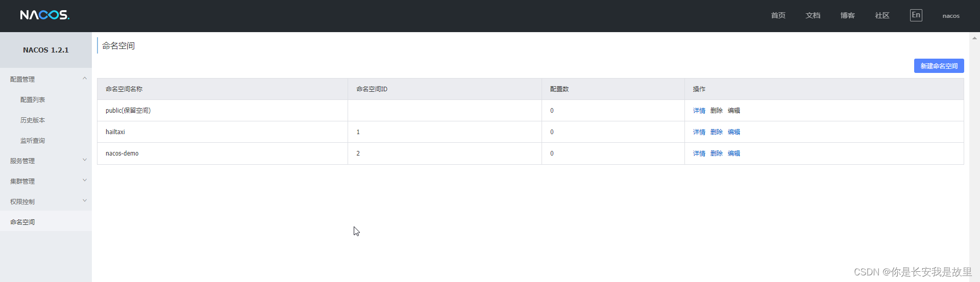Expand the 集群管理 menu chevron
980x282 pixels.
[x=85, y=181]
